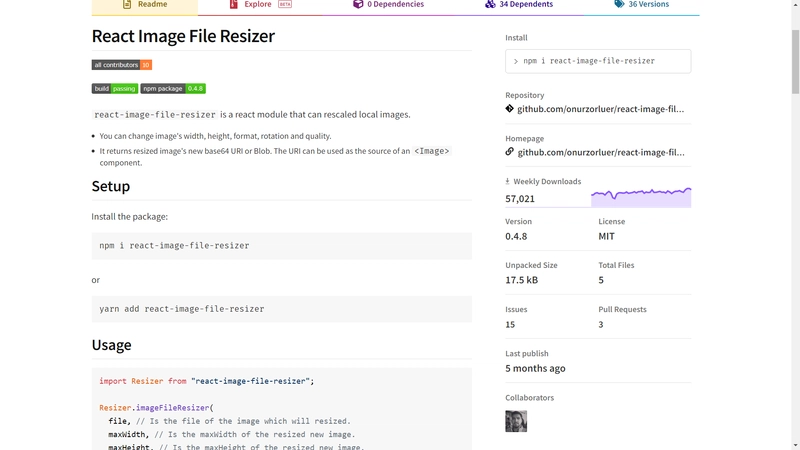Click the Dependents cubes icon
Screen dimensions: 800x450
point(490,4)
